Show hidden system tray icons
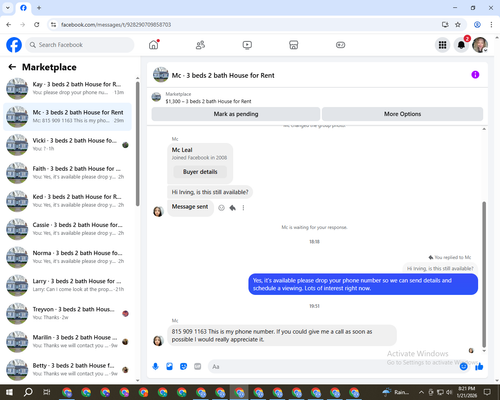This screenshot has width=500, height=400. [421, 392]
